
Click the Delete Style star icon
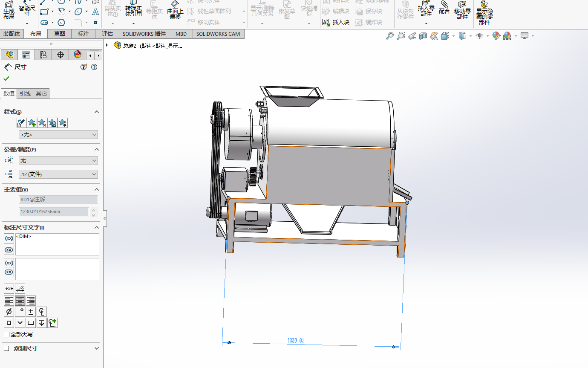[x=42, y=123]
